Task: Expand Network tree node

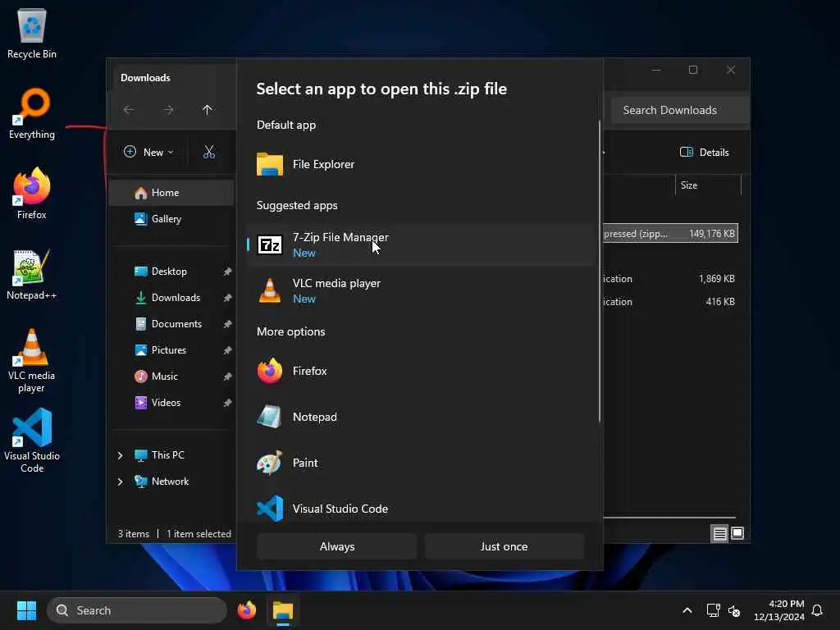Action: coord(120,482)
